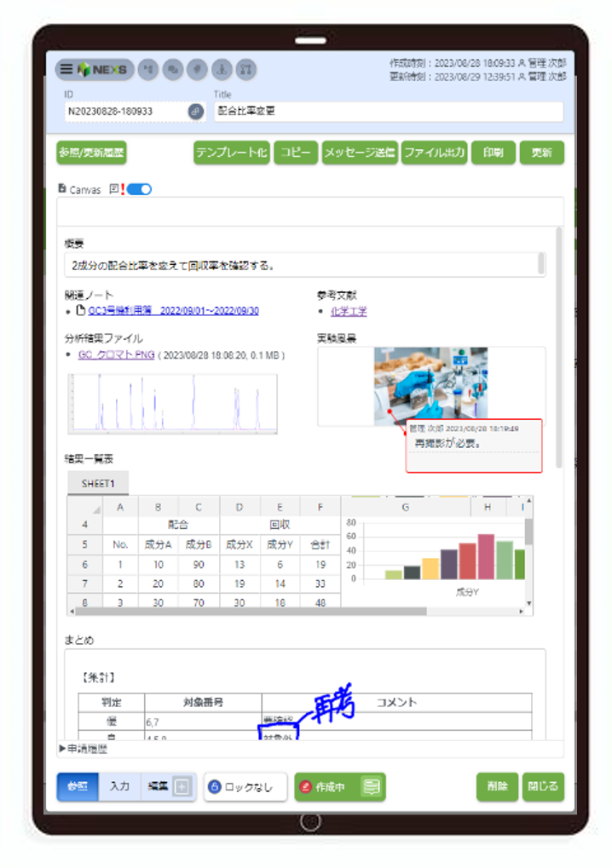
Task: Select the SHEET1 spreadsheet tab
Action: point(98,483)
